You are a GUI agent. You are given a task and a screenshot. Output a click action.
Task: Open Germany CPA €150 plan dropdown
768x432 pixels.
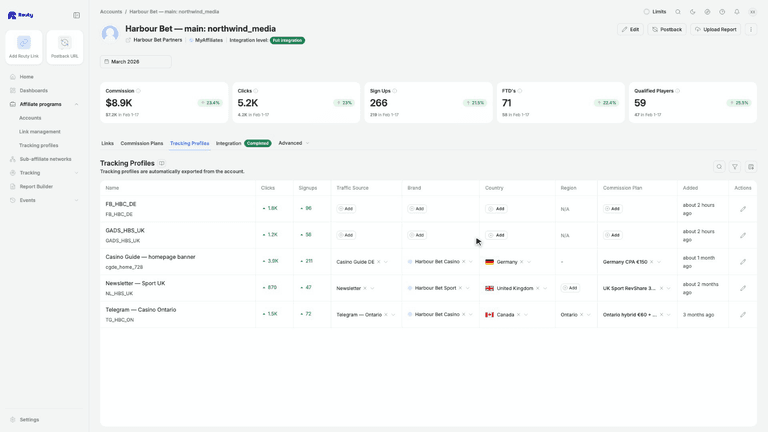coord(659,262)
